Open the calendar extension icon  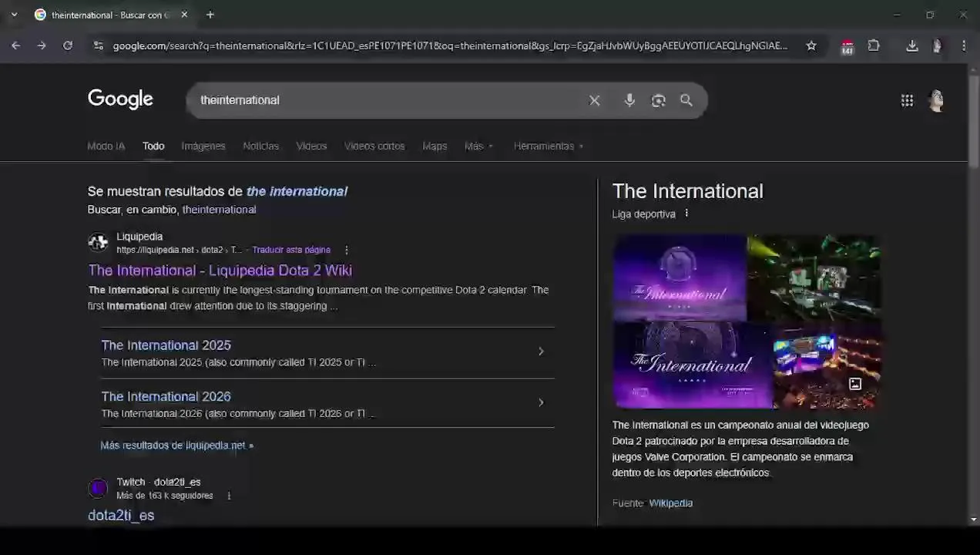click(847, 47)
